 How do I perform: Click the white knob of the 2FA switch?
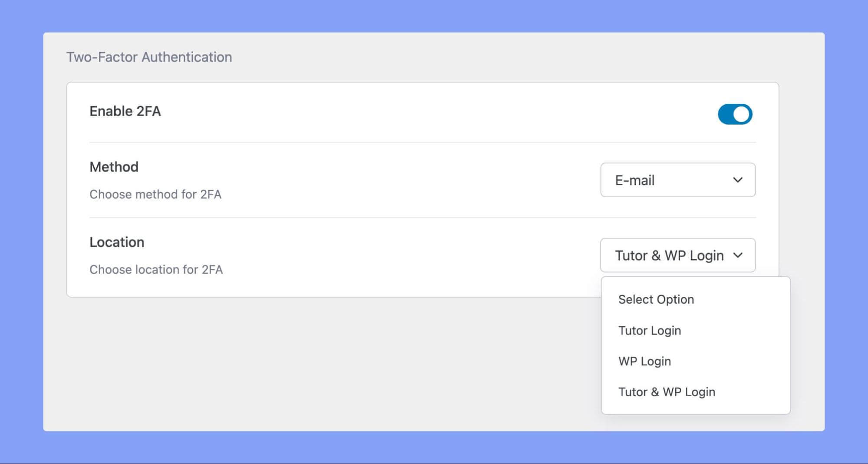pyautogui.click(x=742, y=114)
